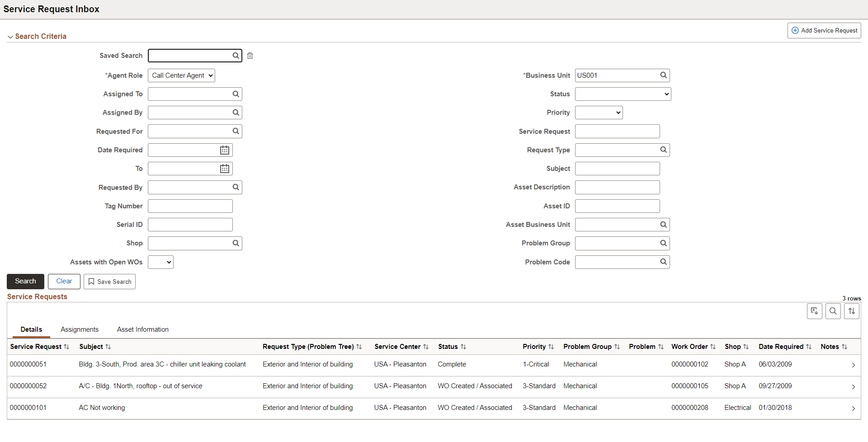Screen dimensions: 868x442
Task: Expand row 0000000101 details chevron
Action: coord(853,409)
